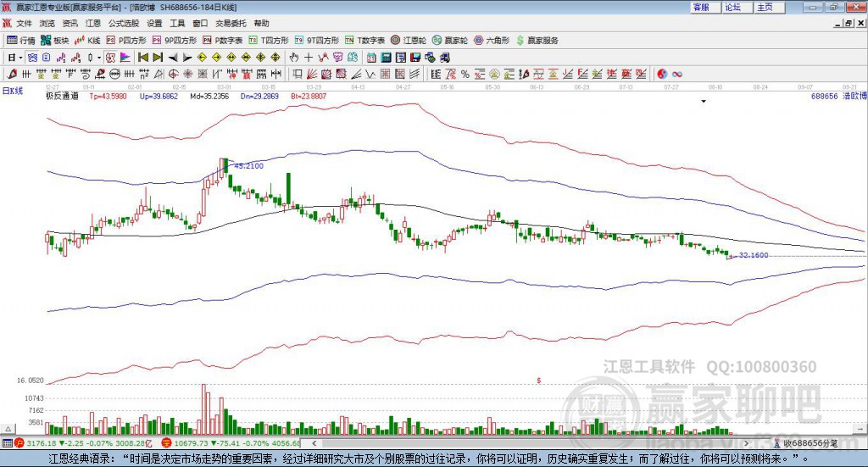Image resolution: width=868 pixels, height=467 pixels.
Task: Open the P数字表 number table
Action: (223, 41)
